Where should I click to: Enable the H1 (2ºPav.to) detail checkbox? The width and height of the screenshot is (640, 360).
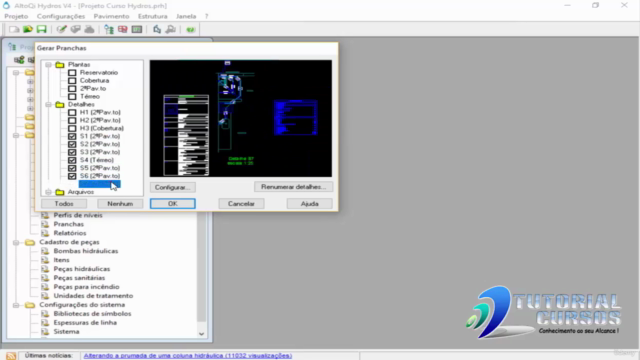point(72,112)
